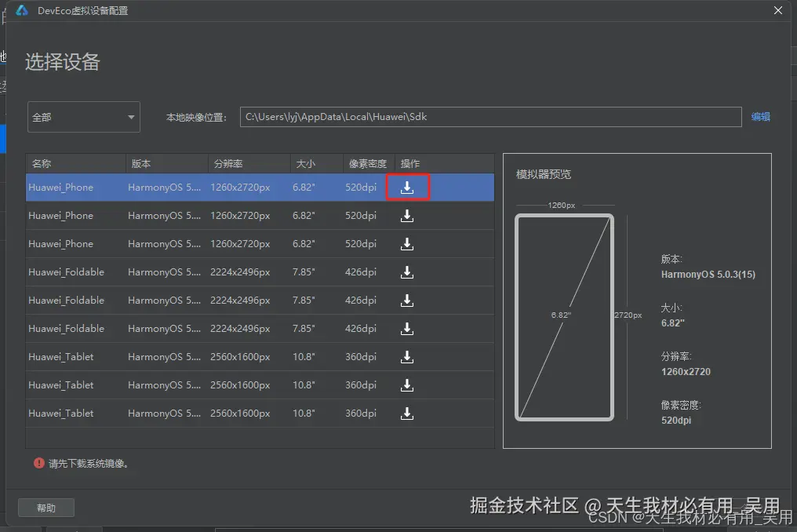Viewport: 797px width, 532px height.
Task: Download image for the highlighted Huawei_Phone row
Action: (407, 188)
